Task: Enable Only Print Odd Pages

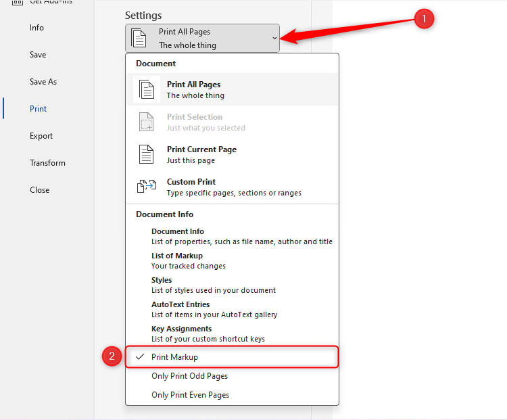Action: click(x=190, y=376)
